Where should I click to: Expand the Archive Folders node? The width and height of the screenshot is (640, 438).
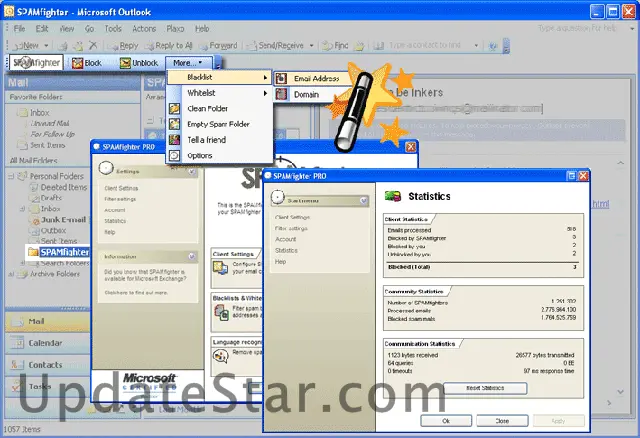[x=11, y=274]
